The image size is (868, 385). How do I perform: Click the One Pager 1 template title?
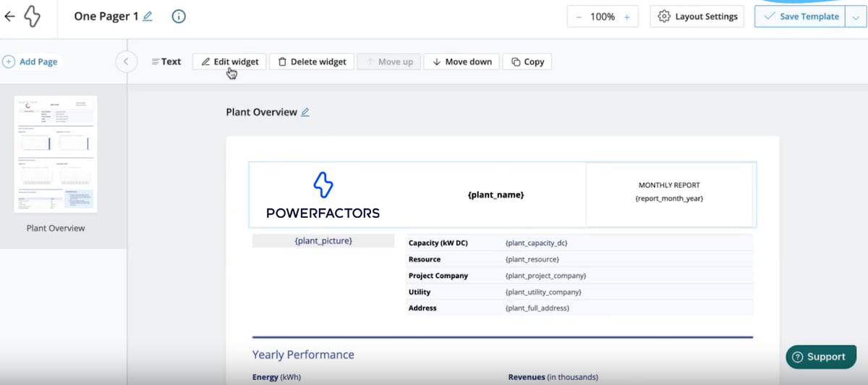point(106,17)
